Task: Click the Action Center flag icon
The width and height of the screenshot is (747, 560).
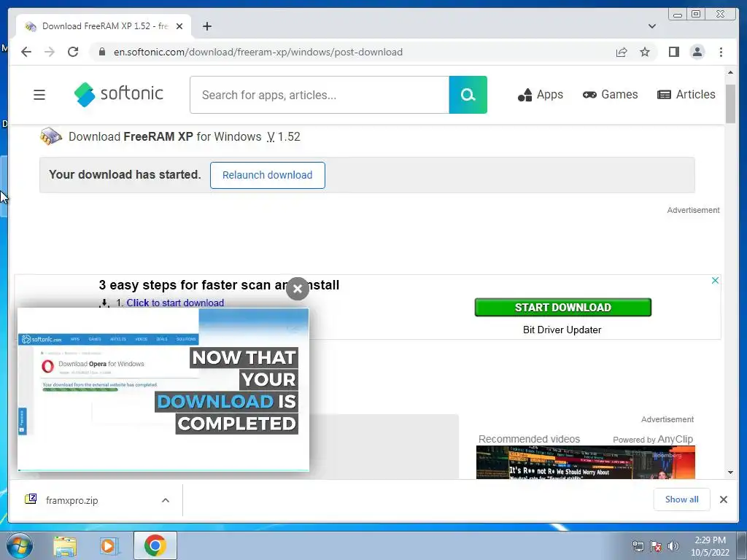Action: (656, 547)
